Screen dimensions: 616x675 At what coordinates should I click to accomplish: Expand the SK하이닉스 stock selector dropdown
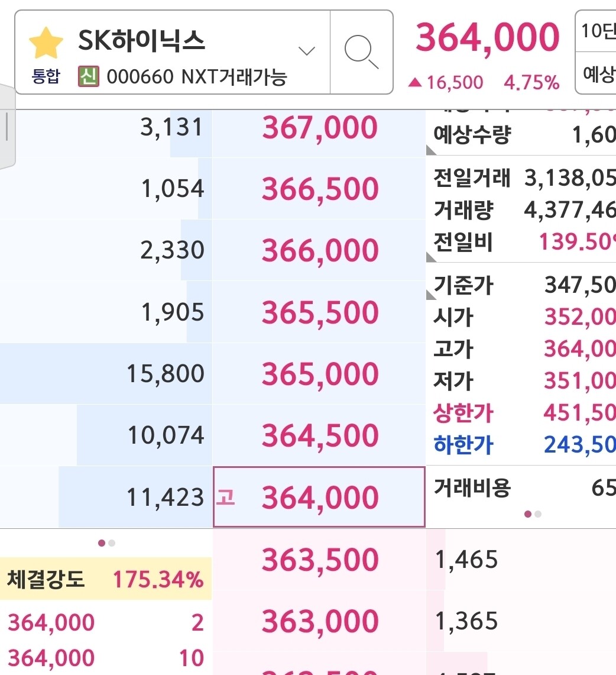coord(306,51)
